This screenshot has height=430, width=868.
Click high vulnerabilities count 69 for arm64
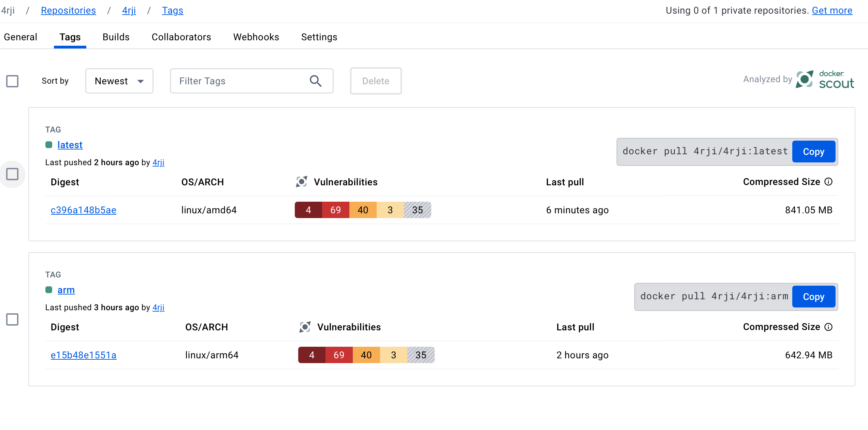[339, 355]
